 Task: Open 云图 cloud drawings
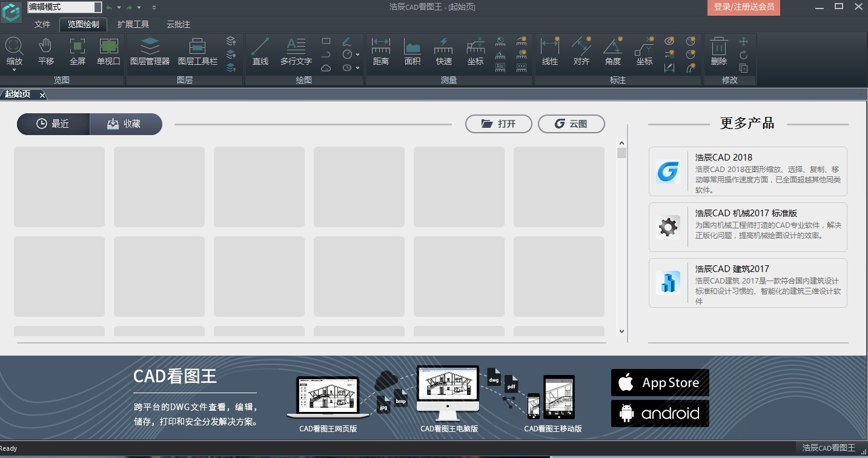click(571, 124)
